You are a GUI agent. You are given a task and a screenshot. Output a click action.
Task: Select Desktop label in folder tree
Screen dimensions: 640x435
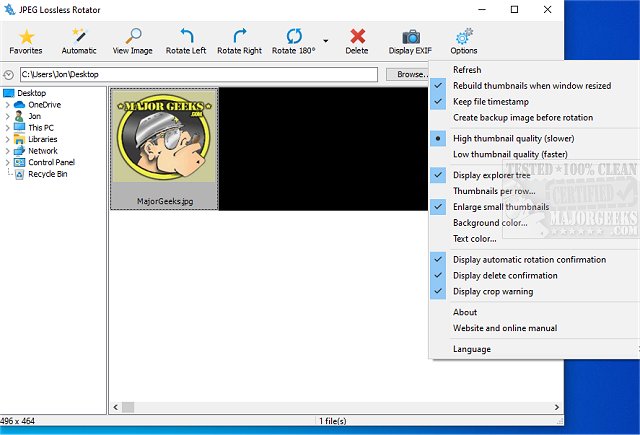[31, 93]
